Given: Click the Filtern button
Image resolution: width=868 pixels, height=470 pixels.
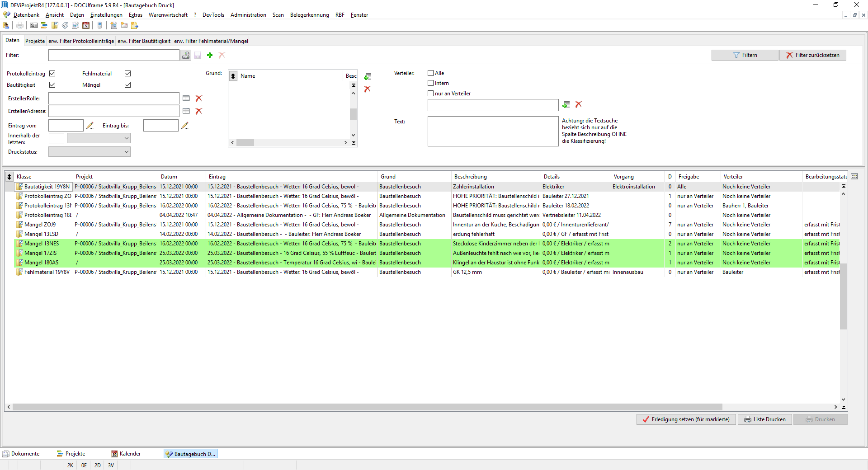Looking at the screenshot, I should click(745, 55).
